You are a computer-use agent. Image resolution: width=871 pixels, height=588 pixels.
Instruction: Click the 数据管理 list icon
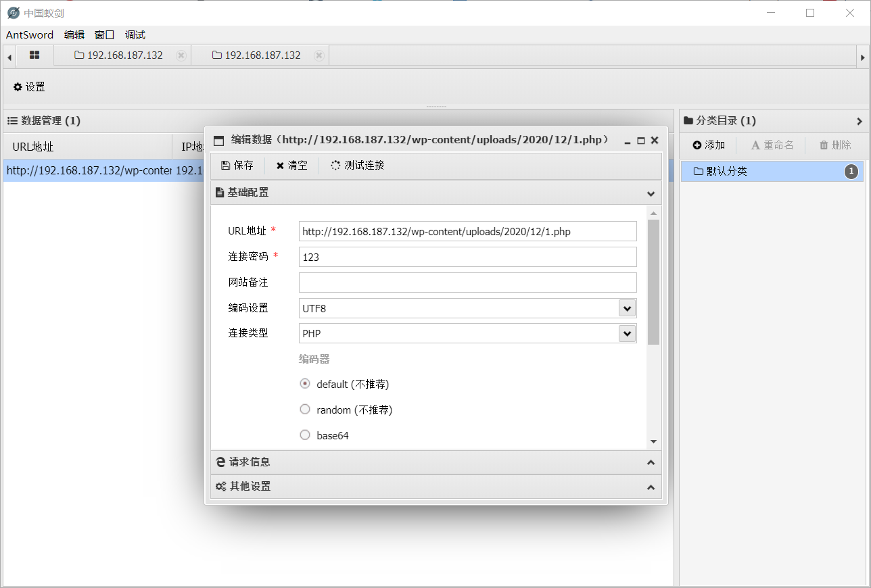coord(12,121)
